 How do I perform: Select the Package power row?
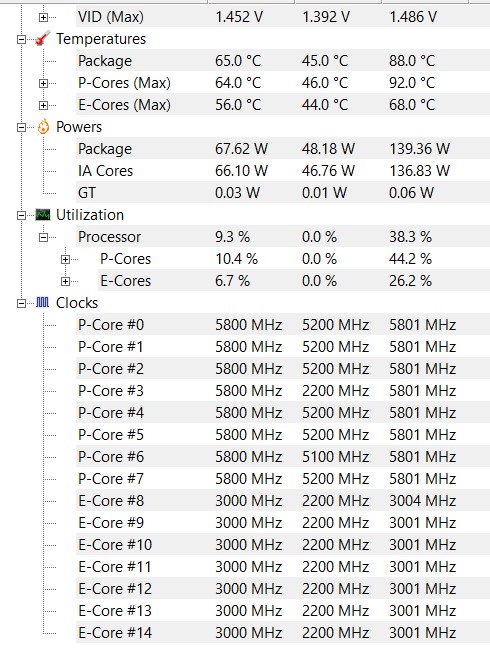coord(283,149)
